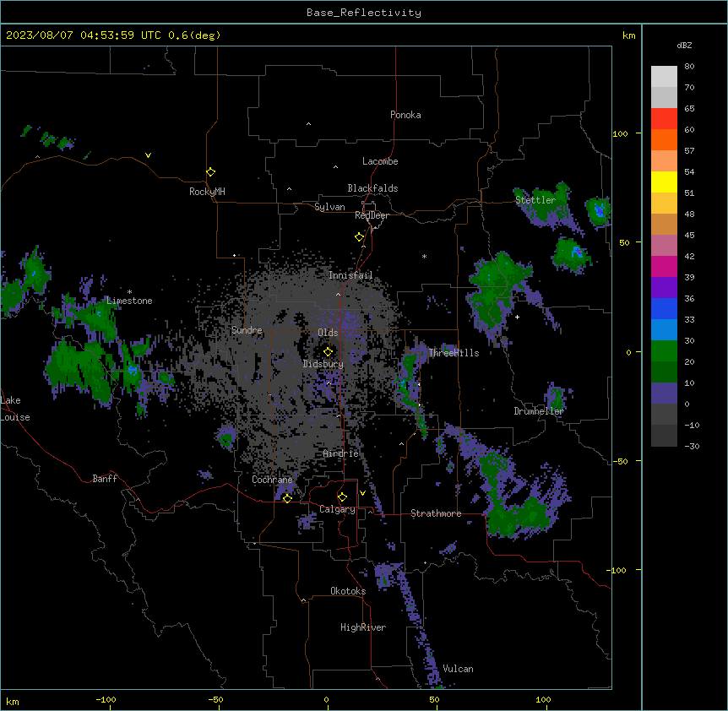Select the Didsbury label
728x711 pixels.
click(x=323, y=364)
